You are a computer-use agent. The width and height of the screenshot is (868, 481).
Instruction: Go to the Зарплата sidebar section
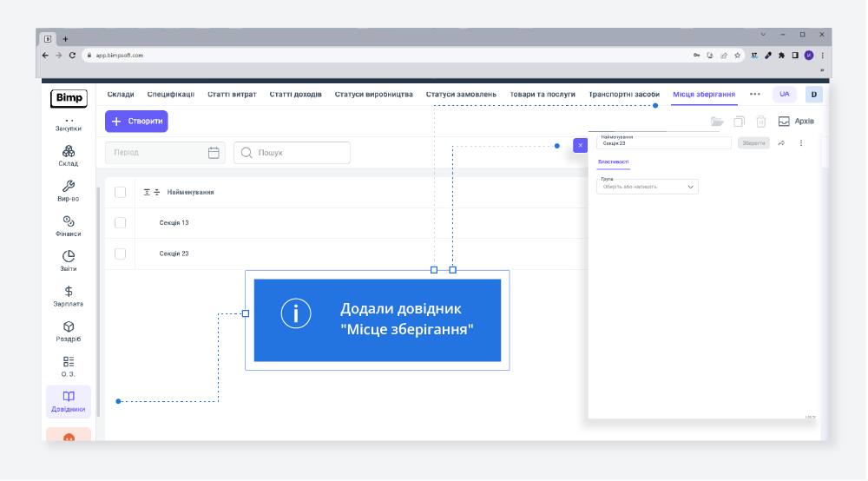click(69, 296)
